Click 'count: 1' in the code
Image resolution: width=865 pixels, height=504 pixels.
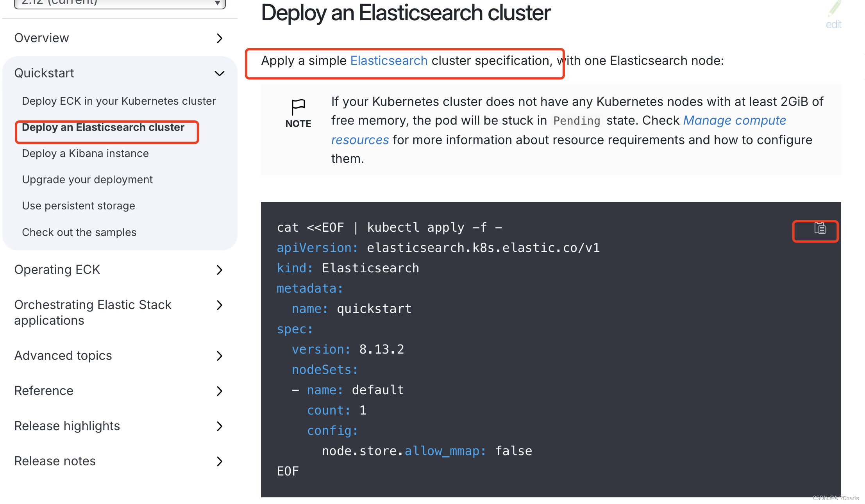coord(337,410)
